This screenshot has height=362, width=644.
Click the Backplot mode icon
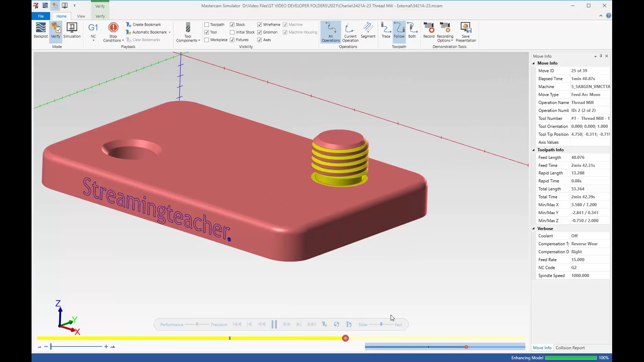(41, 30)
